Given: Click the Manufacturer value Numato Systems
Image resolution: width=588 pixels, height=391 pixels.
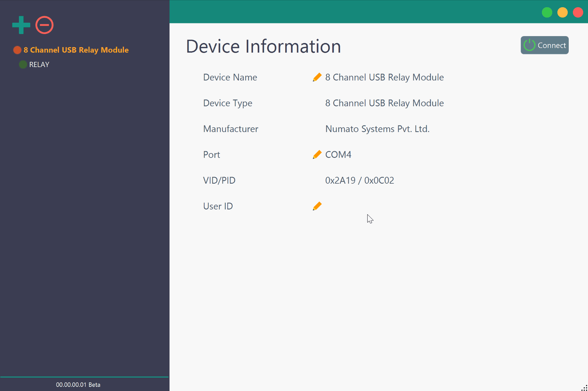Looking at the screenshot, I should click(378, 129).
